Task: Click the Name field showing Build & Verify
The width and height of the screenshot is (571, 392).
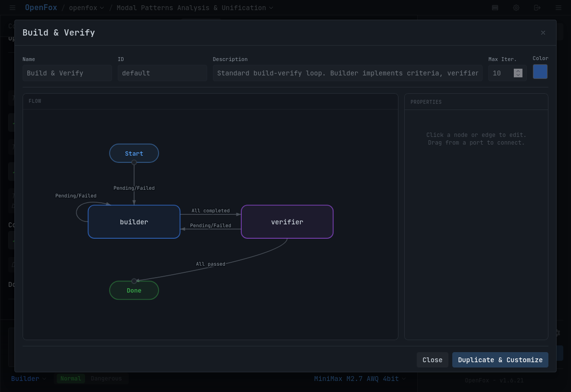Action: click(x=67, y=73)
